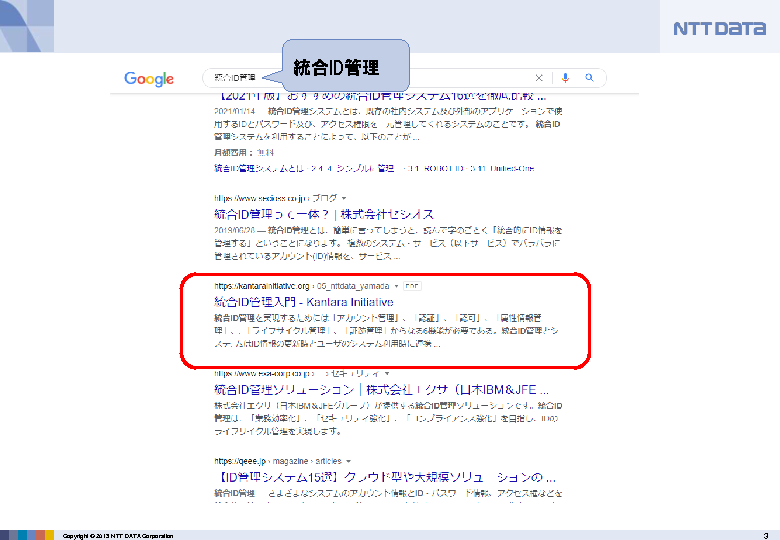780x540 pixels.
Task: Expand dropdown arrow beside sedesk.co.jp URL
Action: [x=345, y=198]
